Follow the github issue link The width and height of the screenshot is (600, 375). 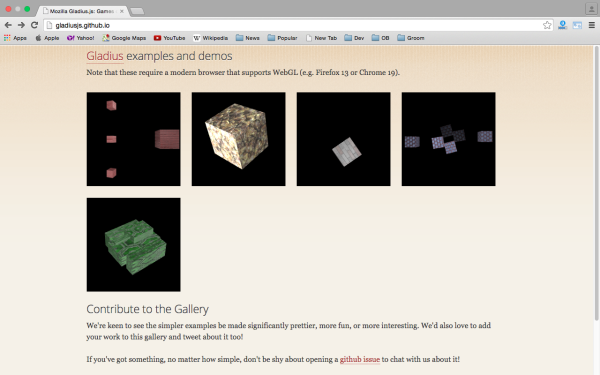coord(360,359)
